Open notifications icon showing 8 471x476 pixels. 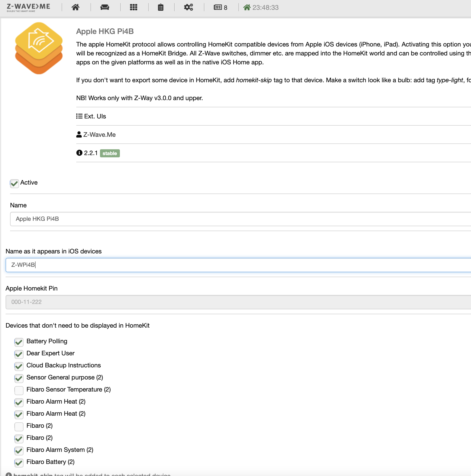(x=220, y=7)
